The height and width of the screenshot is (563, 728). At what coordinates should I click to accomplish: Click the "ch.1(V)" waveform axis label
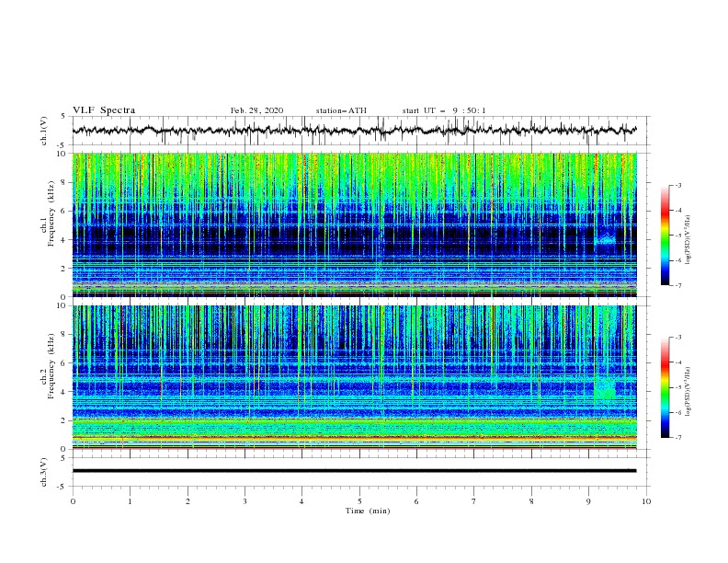(44, 131)
